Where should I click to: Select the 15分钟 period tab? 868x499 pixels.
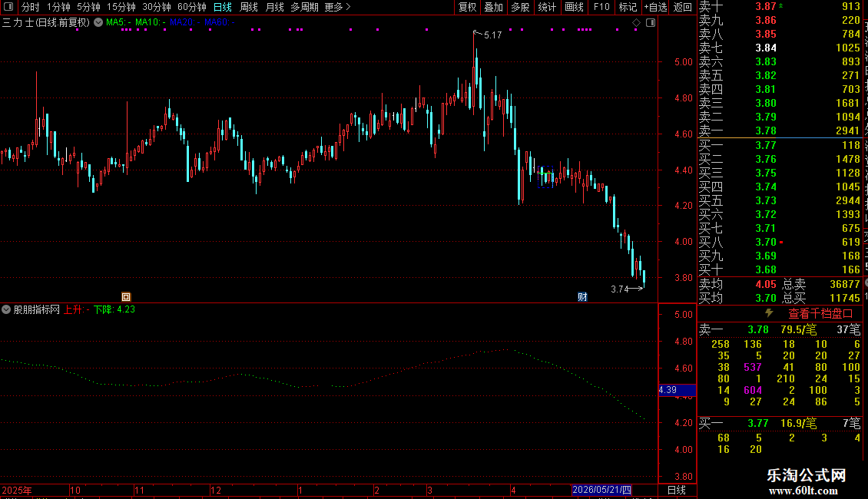click(121, 7)
